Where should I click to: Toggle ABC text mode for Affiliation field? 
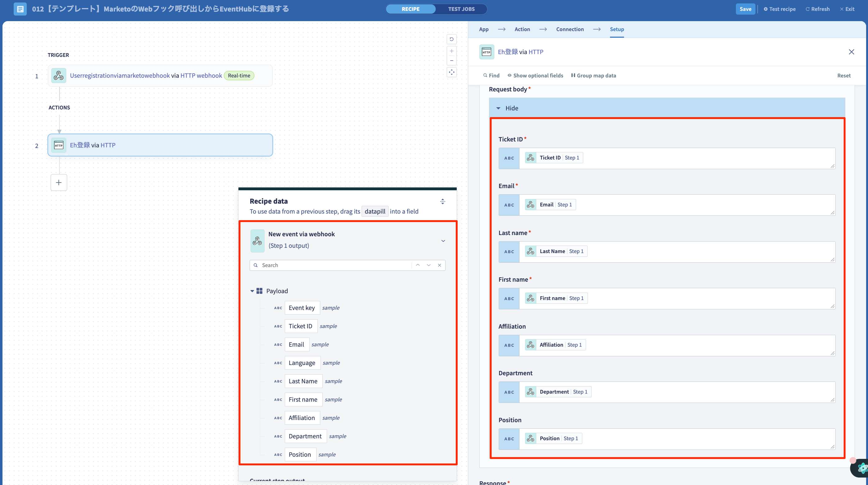coord(509,345)
